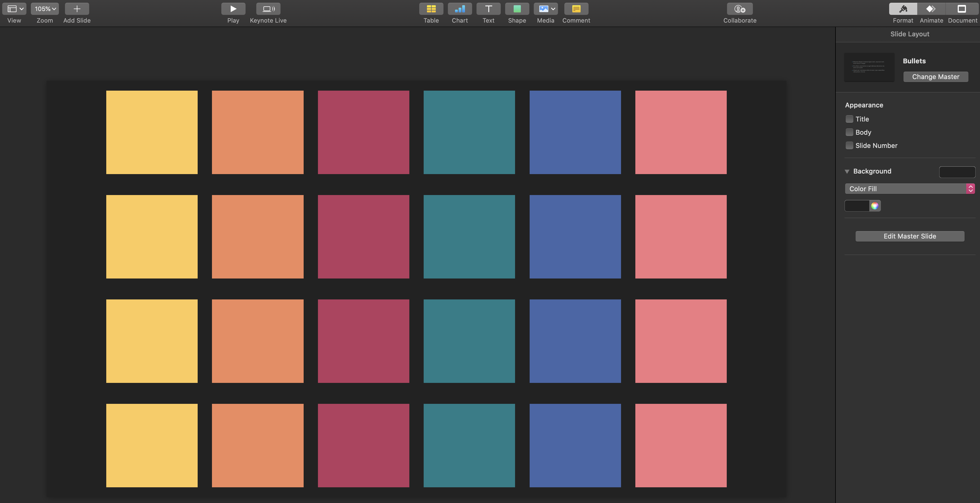The width and height of the screenshot is (980, 503).
Task: Switch to the Document inspector tab
Action: pos(962,9)
